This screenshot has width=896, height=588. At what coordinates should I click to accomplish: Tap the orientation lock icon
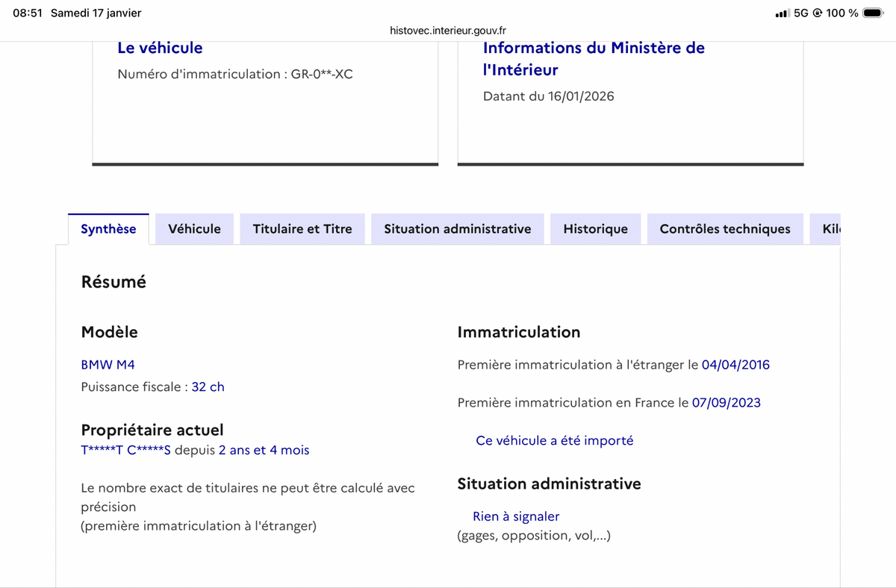tap(818, 13)
